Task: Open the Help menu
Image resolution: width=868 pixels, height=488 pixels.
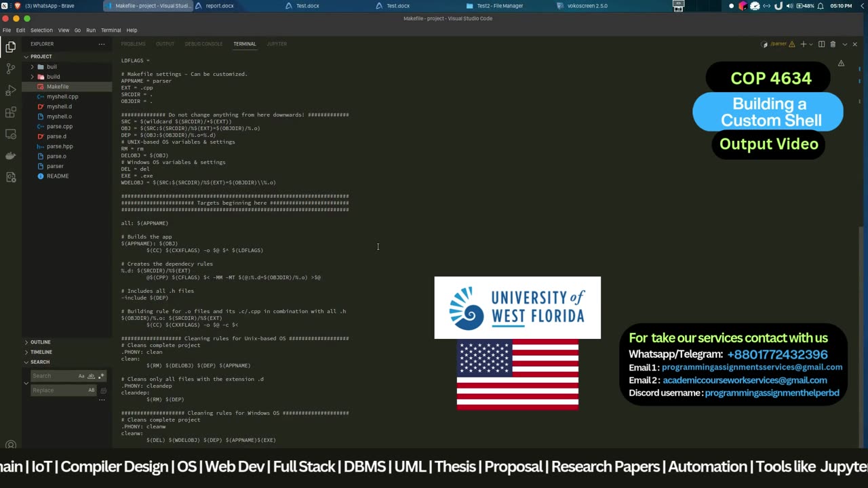Action: (132, 30)
